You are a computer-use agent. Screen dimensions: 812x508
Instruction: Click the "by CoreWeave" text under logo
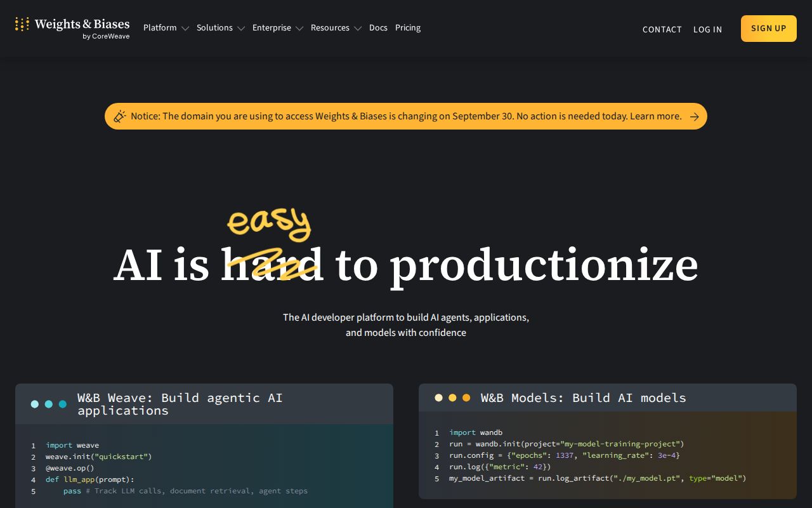click(x=106, y=36)
